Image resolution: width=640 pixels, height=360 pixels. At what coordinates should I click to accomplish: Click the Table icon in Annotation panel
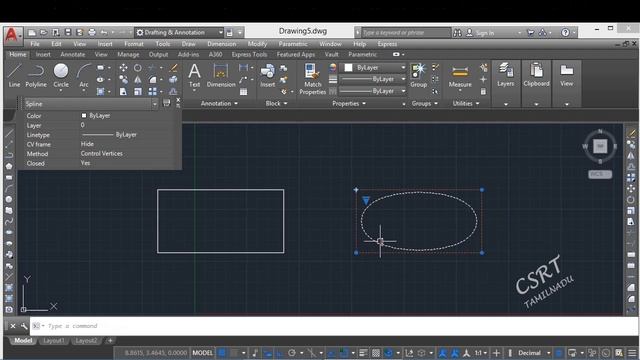click(244, 92)
